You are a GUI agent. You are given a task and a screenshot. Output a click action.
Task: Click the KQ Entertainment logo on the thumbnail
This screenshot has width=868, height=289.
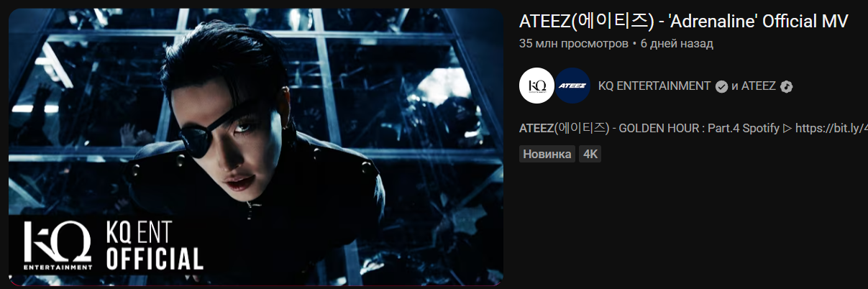click(58, 246)
